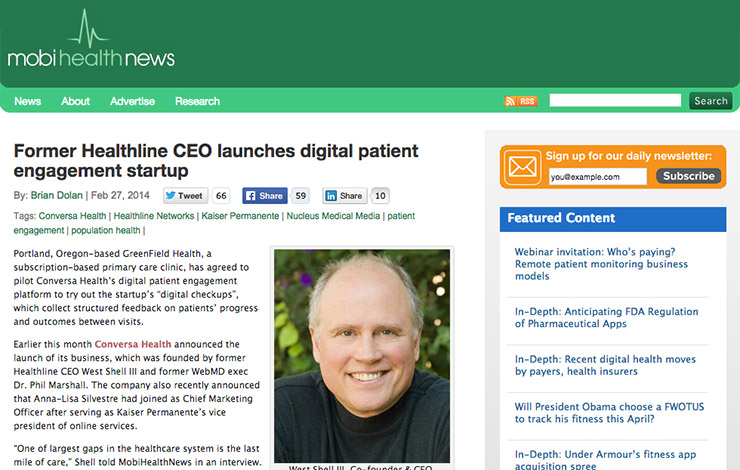Click the mobihealthnews logo
Viewport: 740px width, 470px height.
coord(91,39)
